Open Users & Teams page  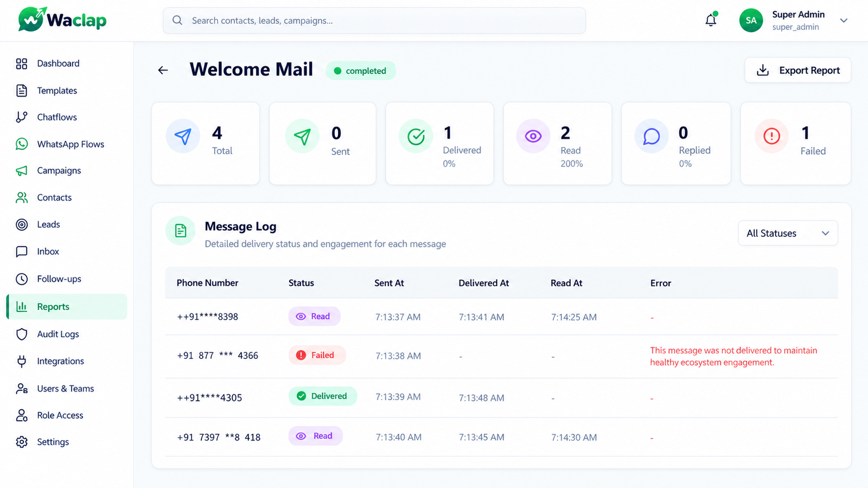pyautogui.click(x=67, y=389)
